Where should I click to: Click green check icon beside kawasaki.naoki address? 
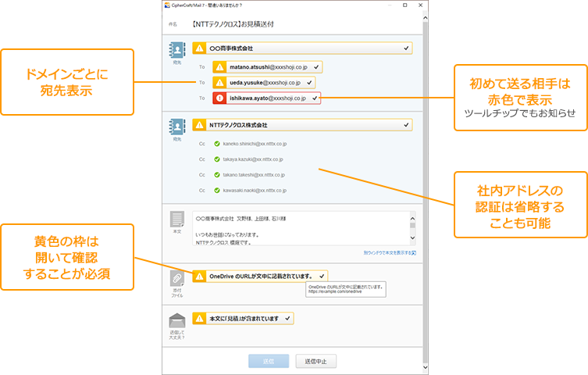217,191
